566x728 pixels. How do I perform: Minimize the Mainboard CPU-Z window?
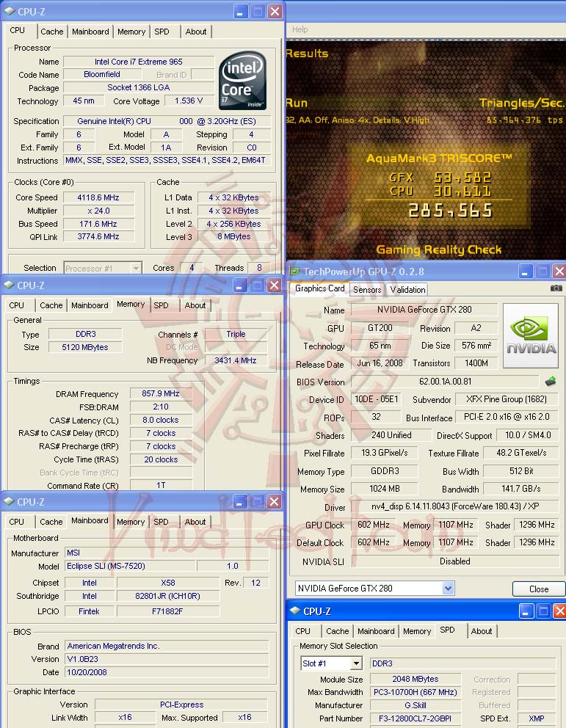tap(239, 501)
